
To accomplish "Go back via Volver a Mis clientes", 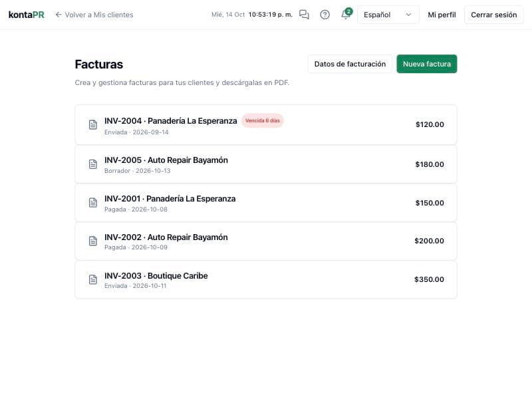I will coord(94,15).
